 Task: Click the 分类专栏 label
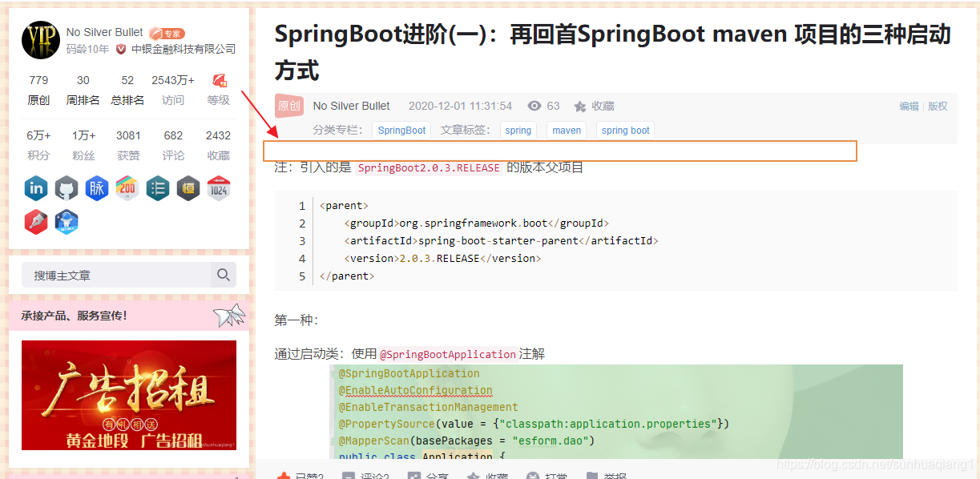tap(338, 130)
